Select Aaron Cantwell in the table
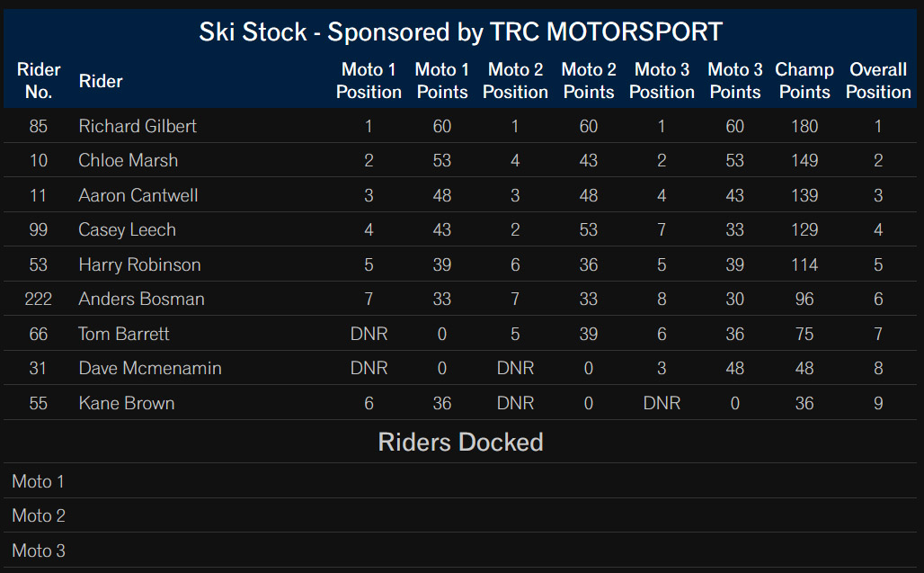 [138, 195]
